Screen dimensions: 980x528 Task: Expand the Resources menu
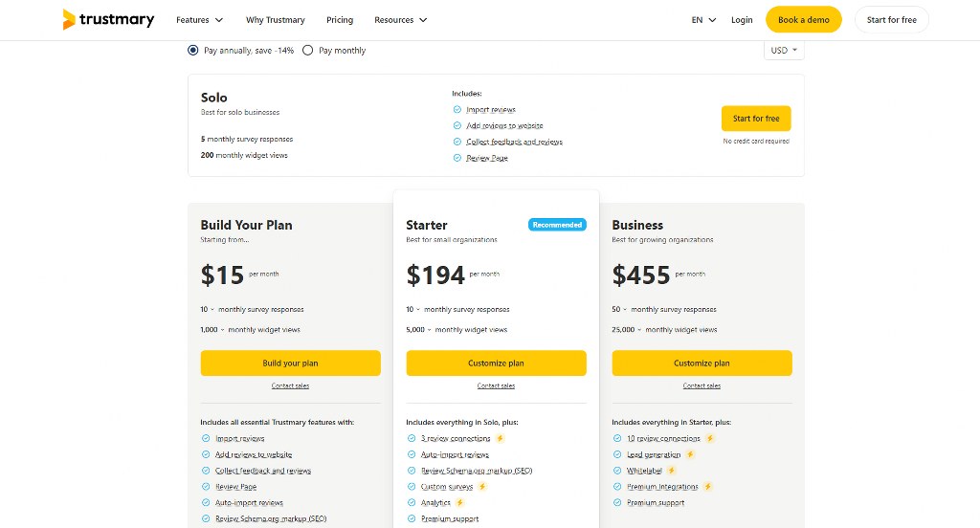pyautogui.click(x=401, y=20)
